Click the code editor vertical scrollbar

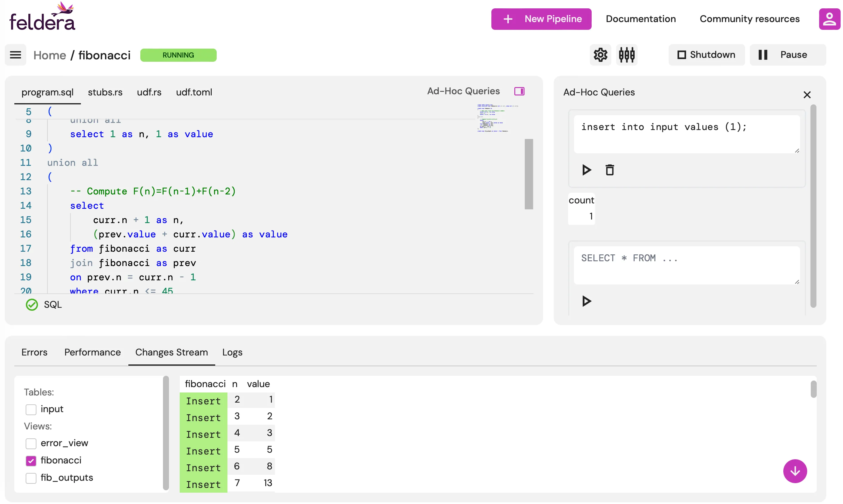click(x=529, y=174)
